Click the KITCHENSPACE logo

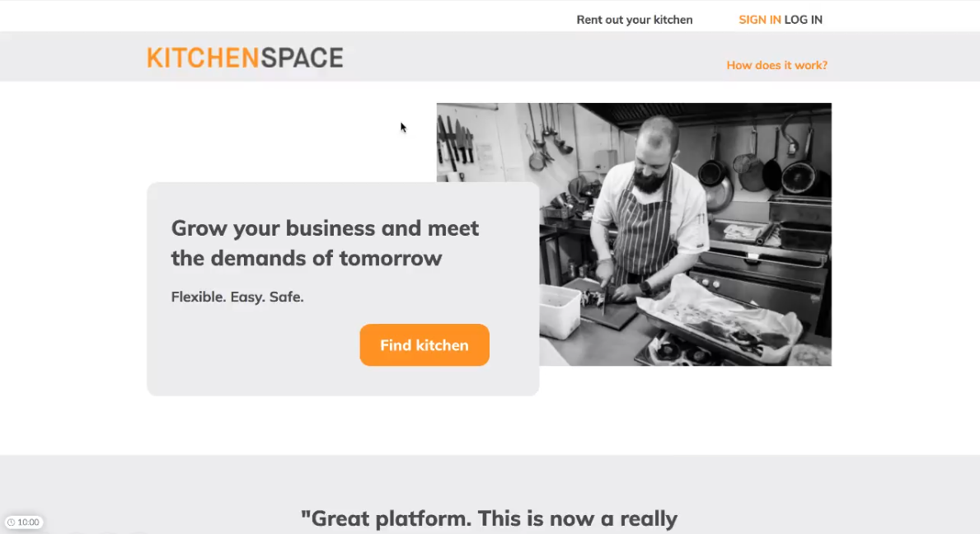pos(245,58)
